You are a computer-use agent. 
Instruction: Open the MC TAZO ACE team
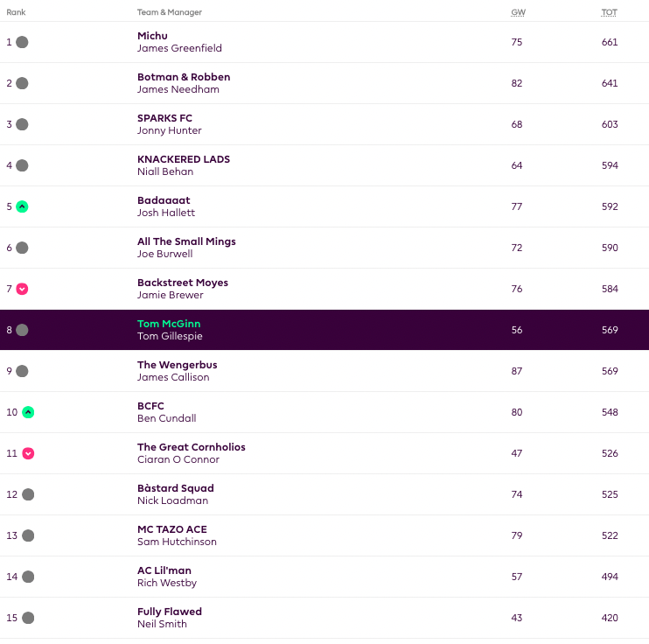[x=171, y=529]
